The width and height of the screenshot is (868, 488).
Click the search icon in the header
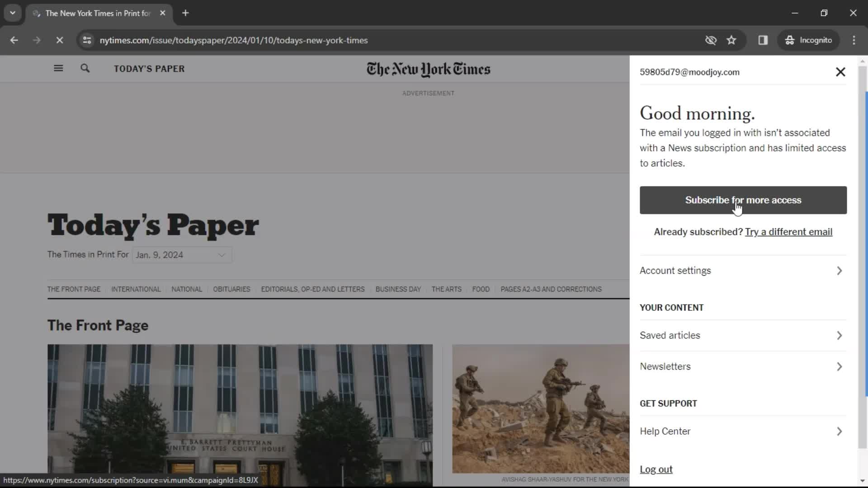(85, 68)
